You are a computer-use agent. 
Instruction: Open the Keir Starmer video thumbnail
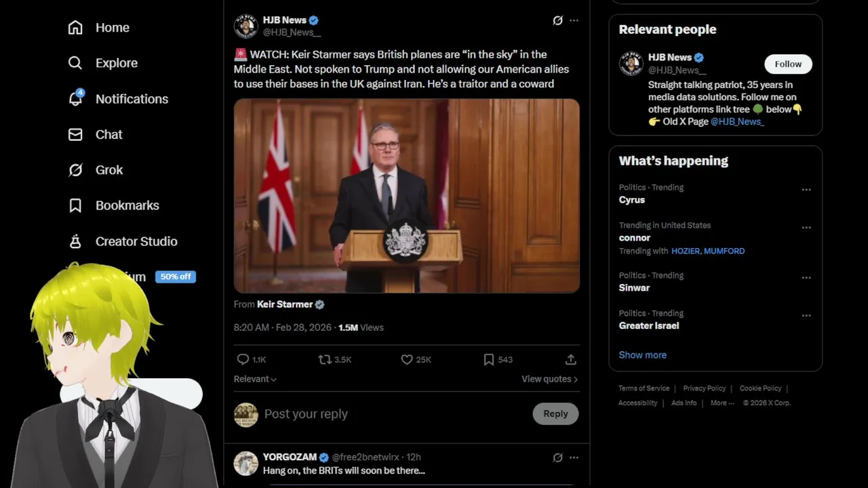tap(406, 195)
